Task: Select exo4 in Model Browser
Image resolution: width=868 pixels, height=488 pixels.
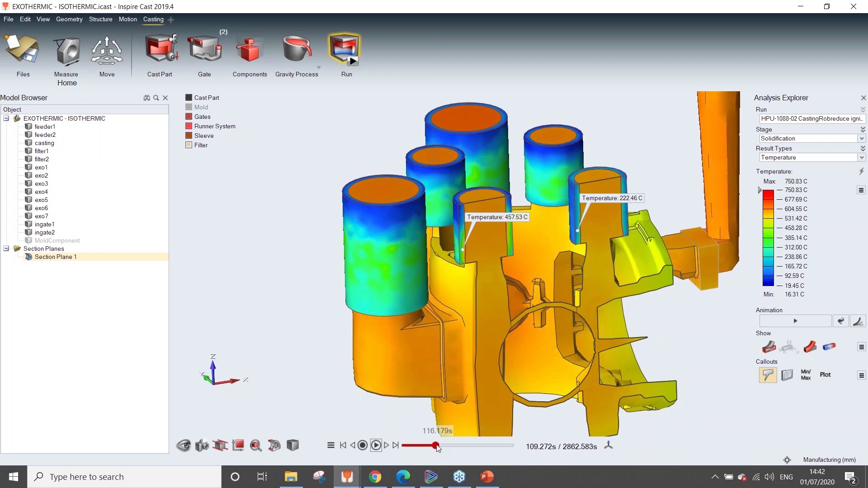Action: click(41, 192)
